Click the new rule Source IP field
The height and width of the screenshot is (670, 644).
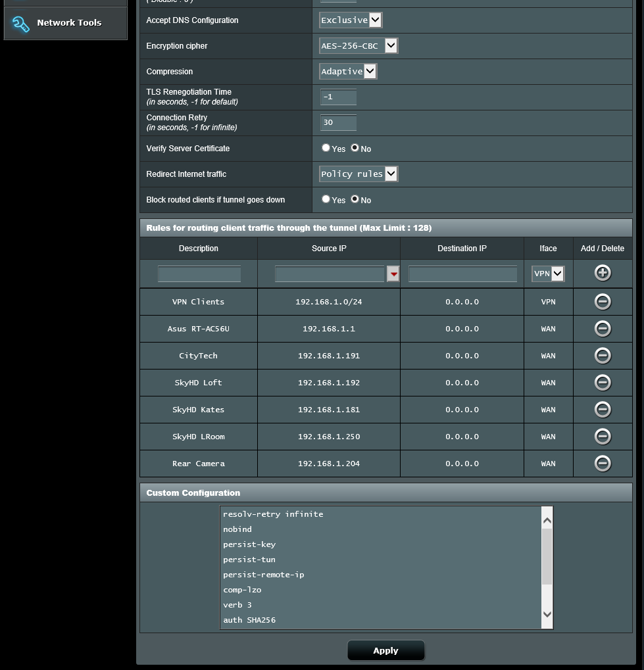(x=330, y=274)
